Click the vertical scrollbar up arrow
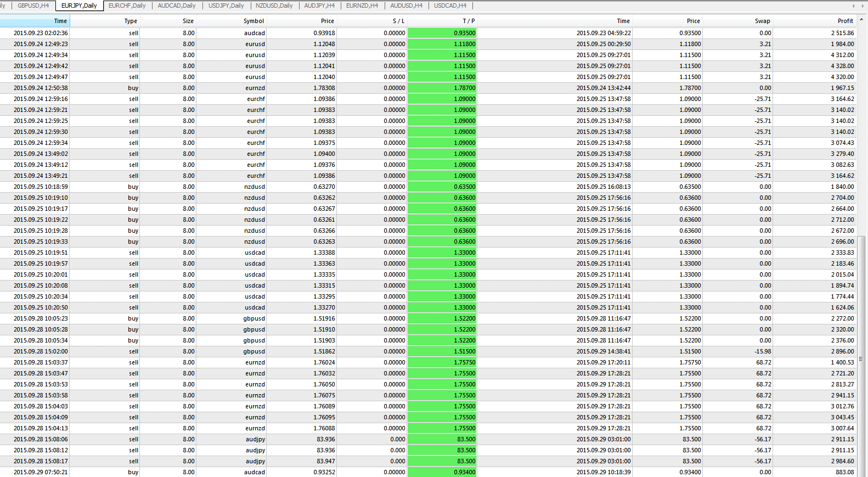 (861, 19)
